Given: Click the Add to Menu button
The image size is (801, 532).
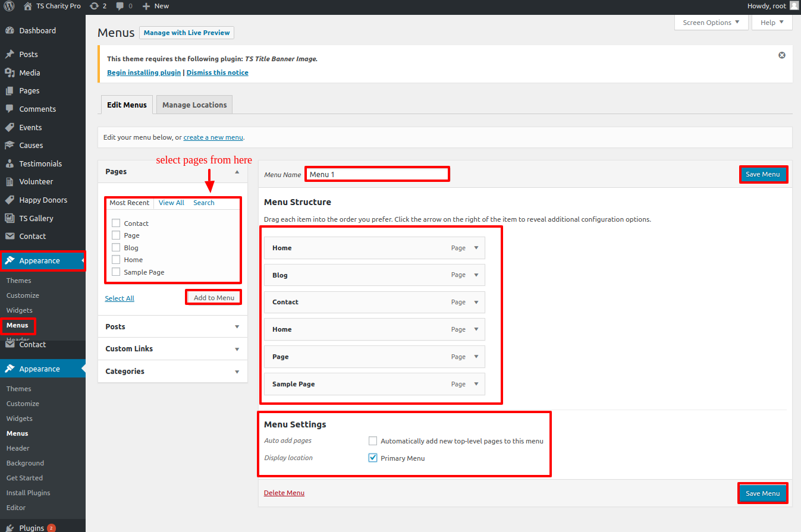Looking at the screenshot, I should [213, 297].
